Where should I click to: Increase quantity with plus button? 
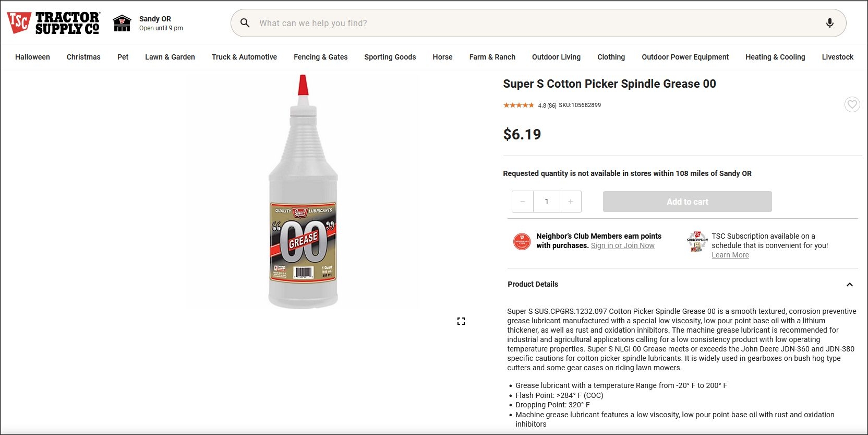click(571, 202)
